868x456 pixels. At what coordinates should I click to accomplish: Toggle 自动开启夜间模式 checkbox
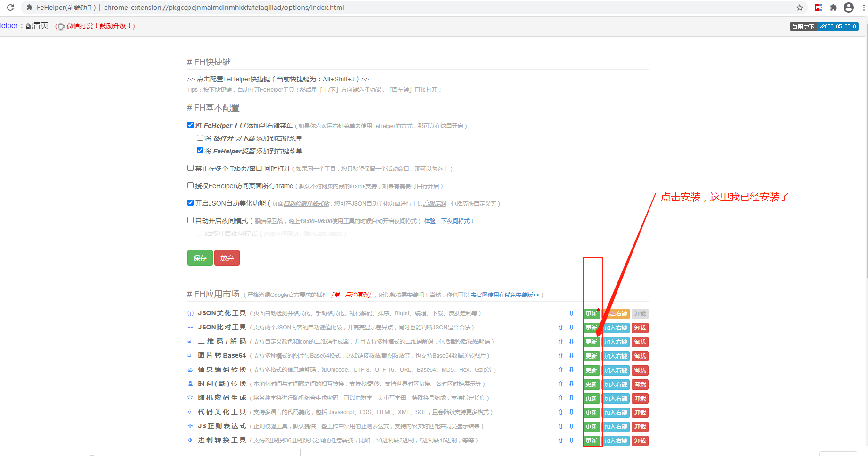(191, 220)
